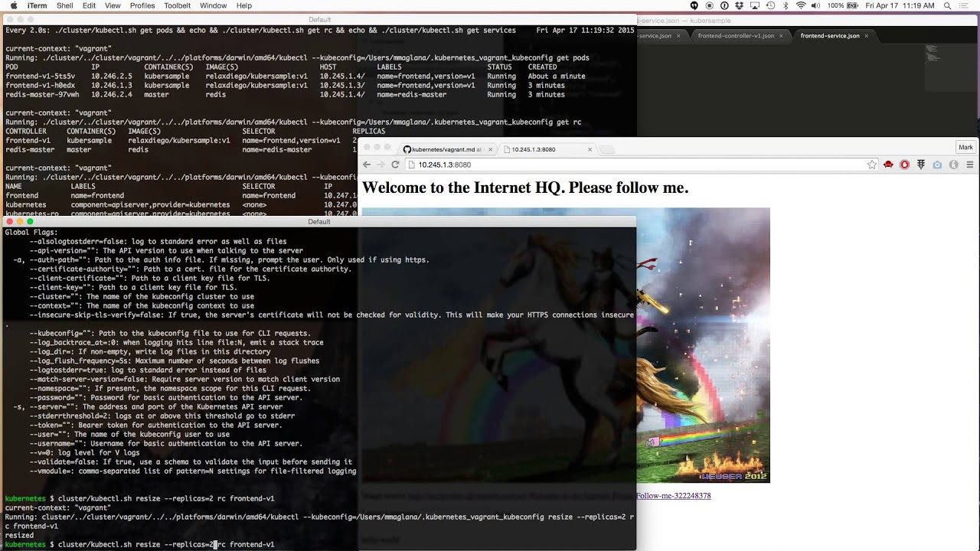Viewport: 980px width, 551px height.
Task: Go back in the Chrome browser
Action: 367,165
